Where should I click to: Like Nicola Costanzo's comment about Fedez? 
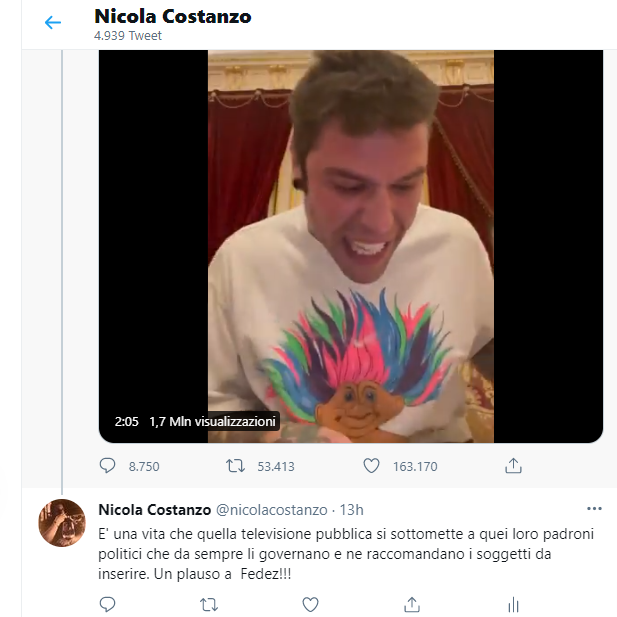[x=310, y=604]
